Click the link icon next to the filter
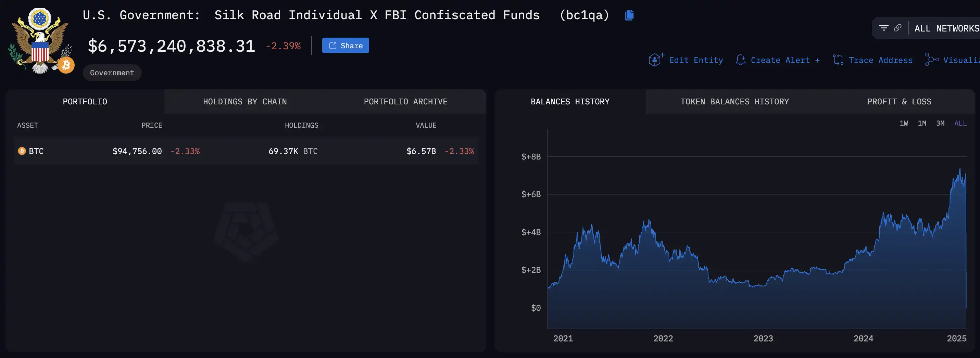 tap(897, 28)
